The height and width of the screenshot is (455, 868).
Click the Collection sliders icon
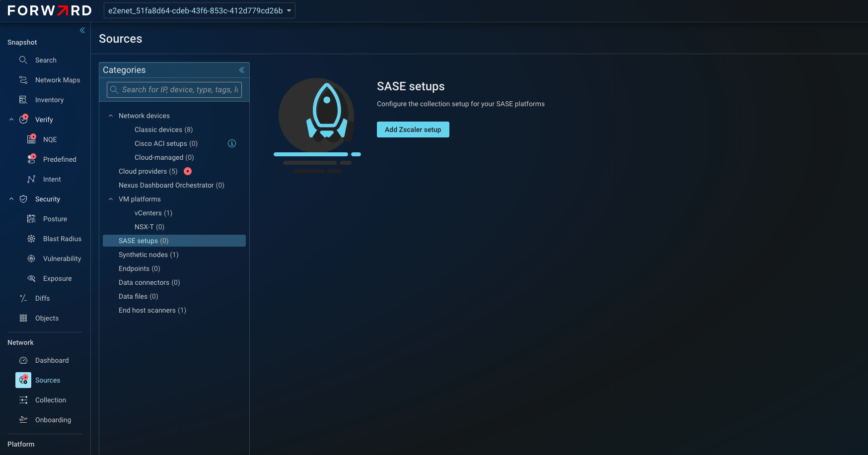point(23,400)
